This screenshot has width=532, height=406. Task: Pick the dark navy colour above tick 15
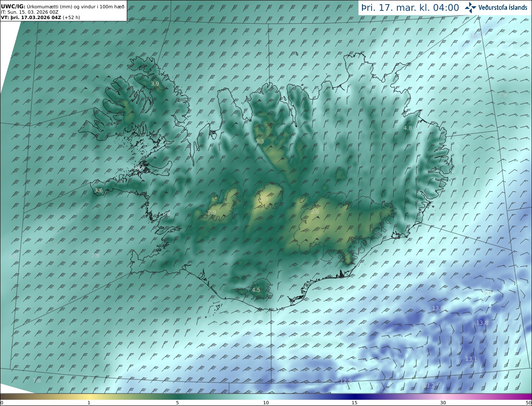point(355,396)
